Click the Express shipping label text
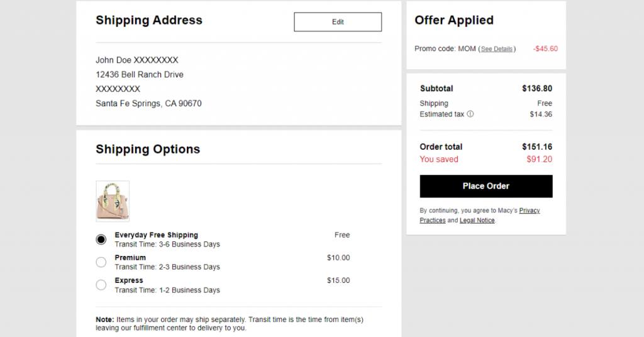Viewport: 644px width, 337px height. coord(129,280)
